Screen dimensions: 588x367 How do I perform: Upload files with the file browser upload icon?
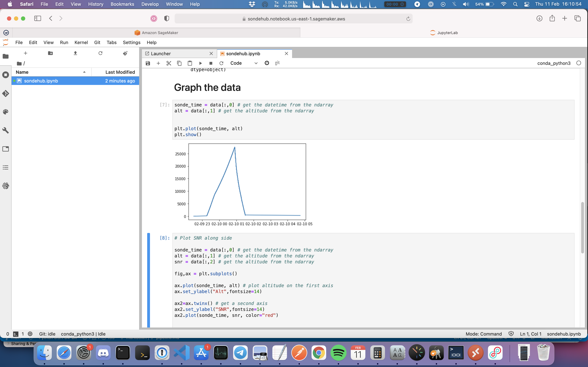[75, 53]
